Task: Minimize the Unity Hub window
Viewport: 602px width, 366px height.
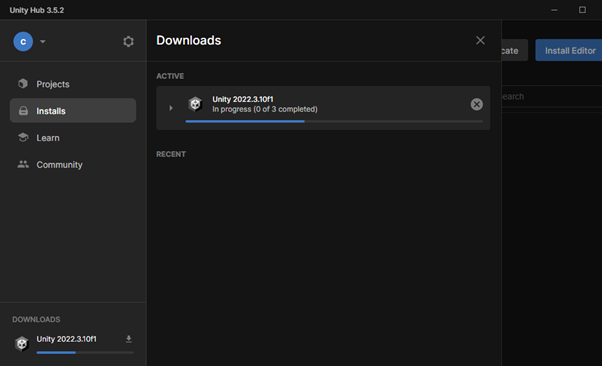Action: [554, 10]
